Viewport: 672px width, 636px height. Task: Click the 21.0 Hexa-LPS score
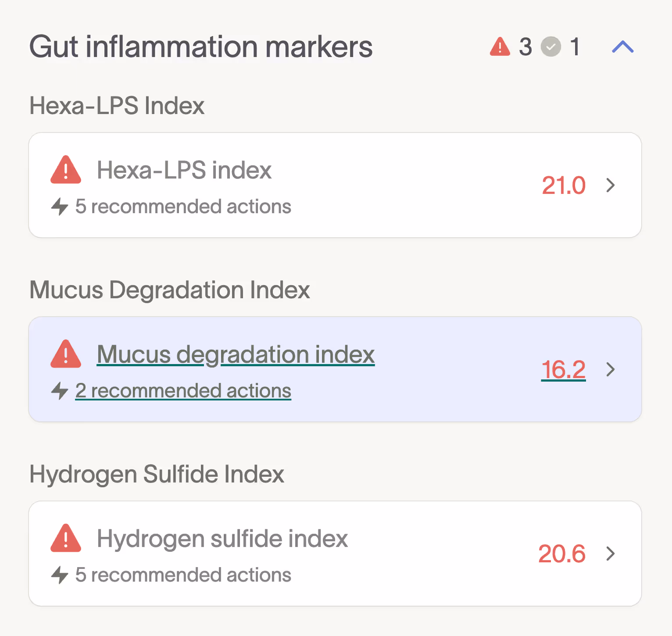pyautogui.click(x=563, y=185)
